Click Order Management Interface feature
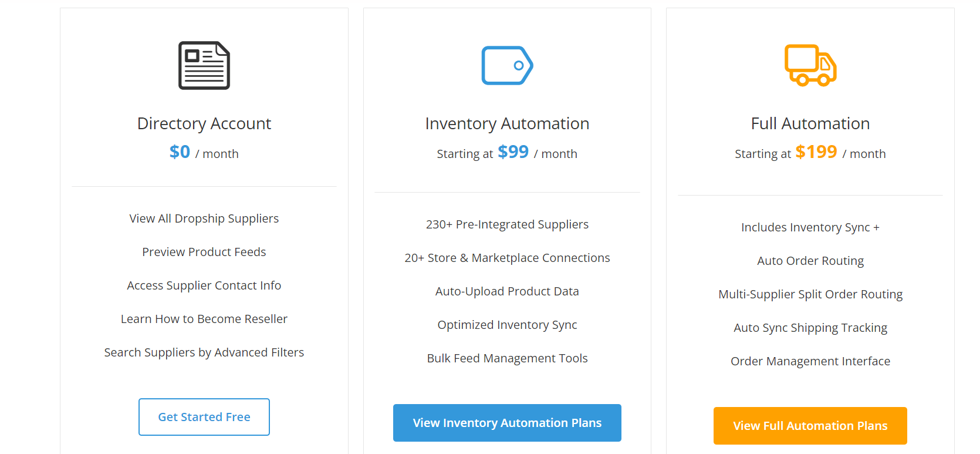 pyautogui.click(x=810, y=361)
